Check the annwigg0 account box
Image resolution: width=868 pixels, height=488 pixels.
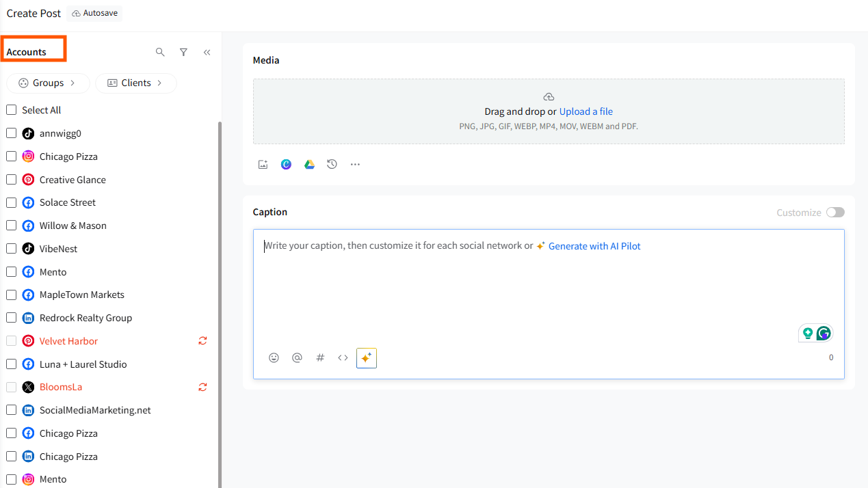11,133
